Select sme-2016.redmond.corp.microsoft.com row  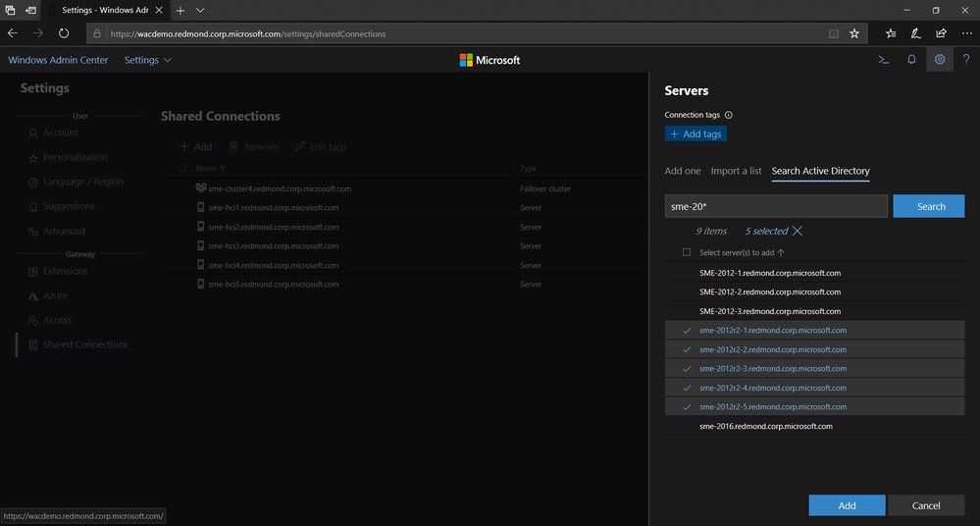coord(814,426)
